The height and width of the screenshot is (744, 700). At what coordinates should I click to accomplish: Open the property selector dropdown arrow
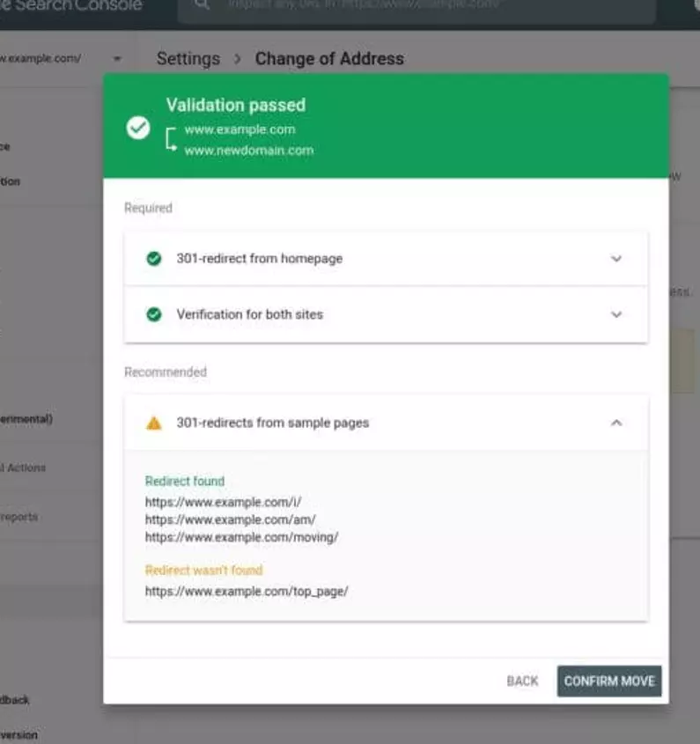pos(117,59)
